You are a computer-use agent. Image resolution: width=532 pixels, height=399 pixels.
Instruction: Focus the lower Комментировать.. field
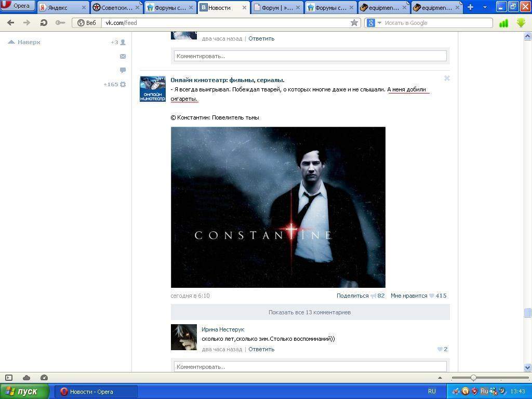point(310,367)
